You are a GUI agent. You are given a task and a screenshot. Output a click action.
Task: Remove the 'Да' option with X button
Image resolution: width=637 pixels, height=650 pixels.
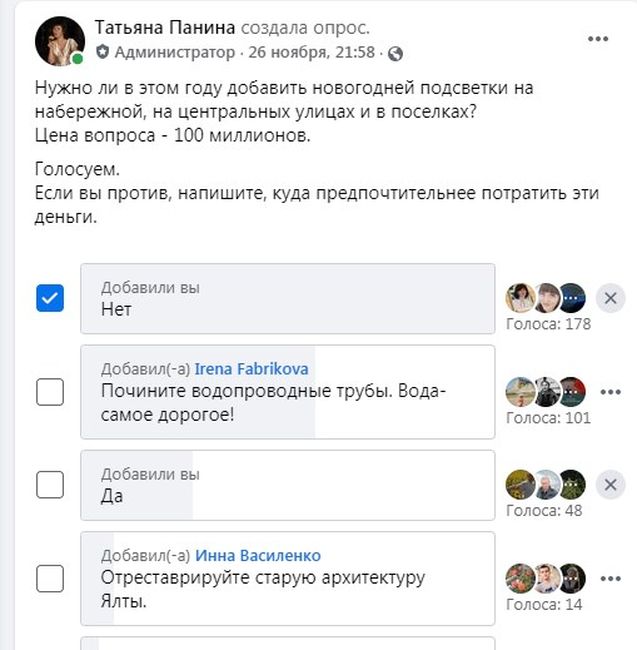610,485
